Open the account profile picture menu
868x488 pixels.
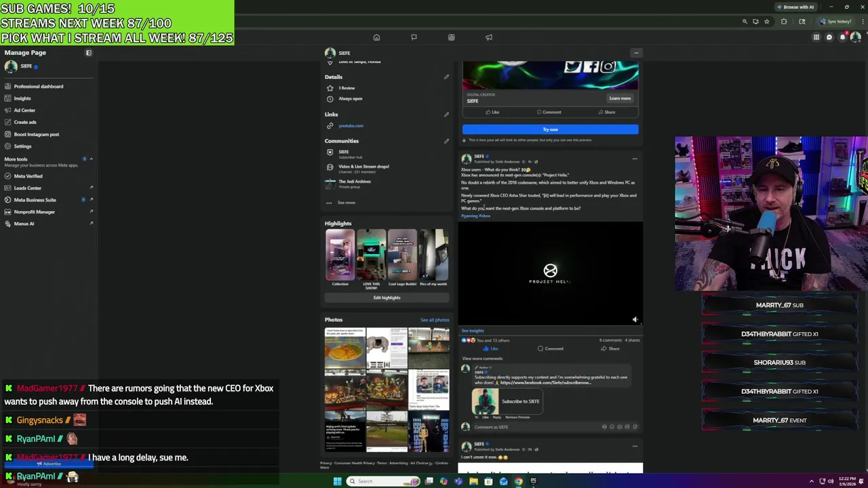tap(856, 37)
